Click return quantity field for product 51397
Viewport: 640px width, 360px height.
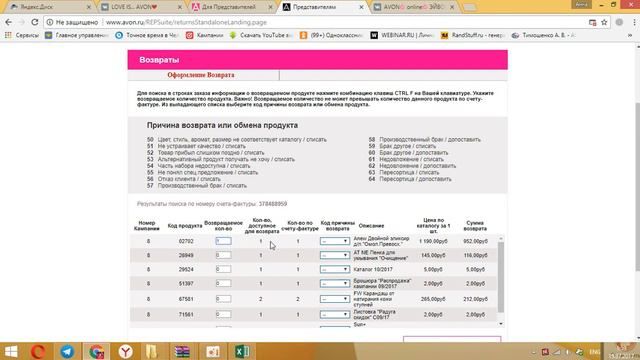pyautogui.click(x=223, y=283)
